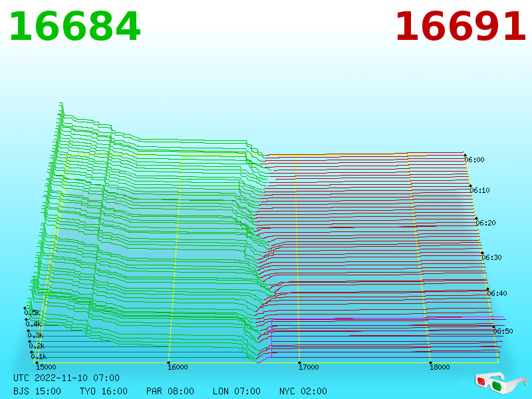Click the 06:10 time axis marker
Viewport: 532px width, 399px height.
(x=479, y=190)
